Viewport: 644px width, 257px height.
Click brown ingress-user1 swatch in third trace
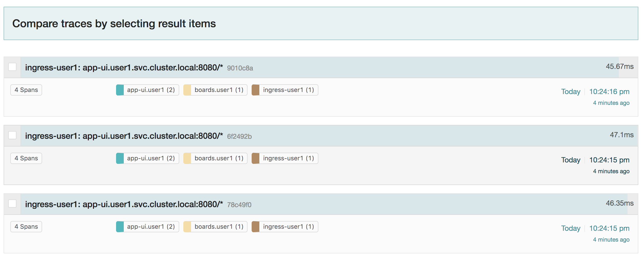click(255, 227)
